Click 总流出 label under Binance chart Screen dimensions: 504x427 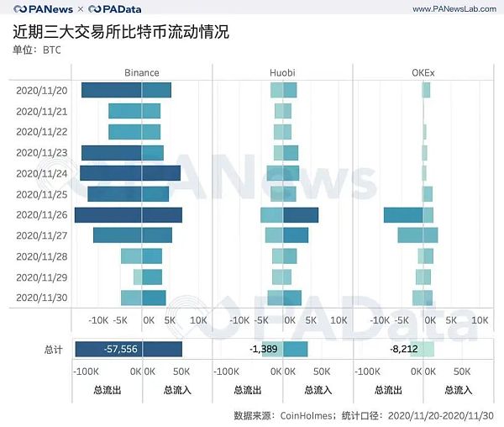(x=107, y=390)
